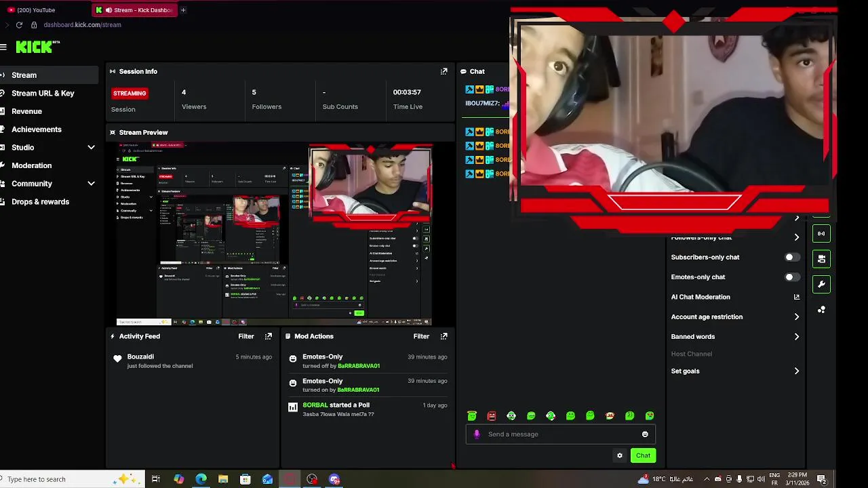Click the 00:03:57 Time Live value

(x=407, y=92)
